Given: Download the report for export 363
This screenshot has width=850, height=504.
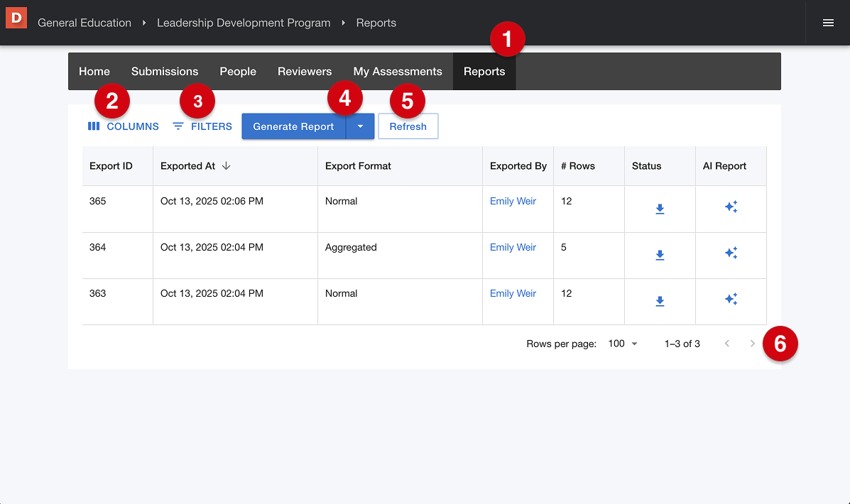Looking at the screenshot, I should coord(660,301).
